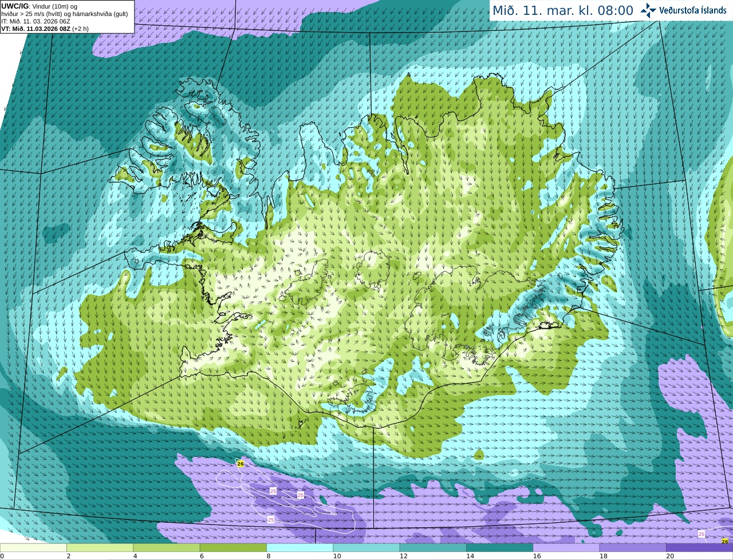Click the legend scale label '20'
The image size is (733, 560).
[670, 556]
